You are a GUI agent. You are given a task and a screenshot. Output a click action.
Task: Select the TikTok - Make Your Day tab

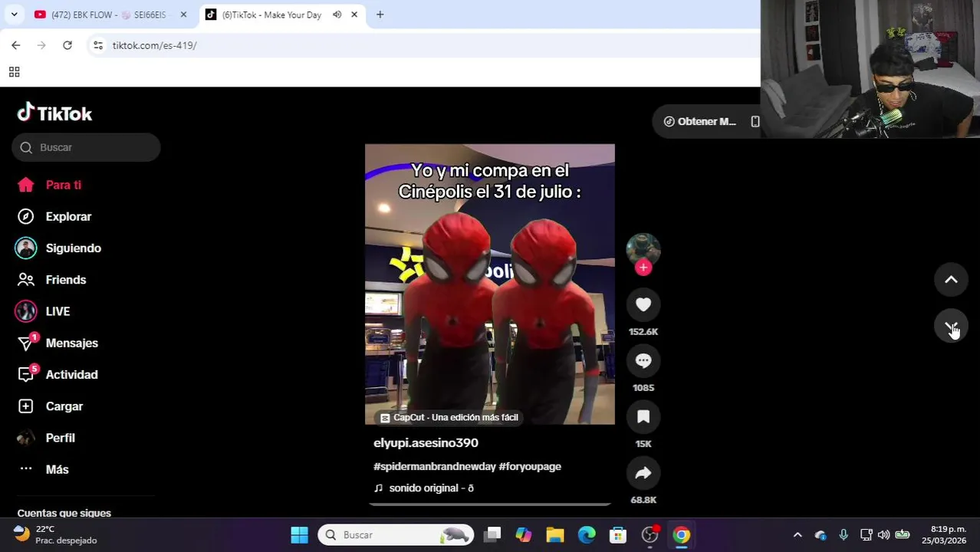272,15
